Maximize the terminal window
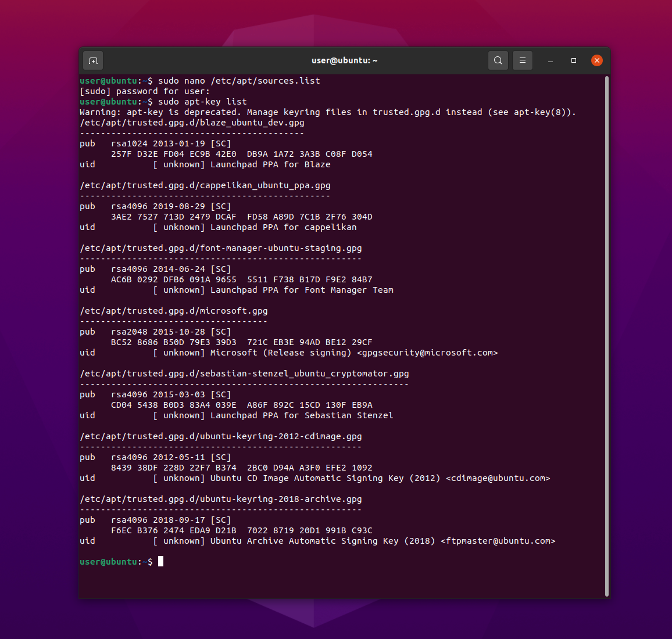Screen dimensions: 672x639 click(x=573, y=60)
